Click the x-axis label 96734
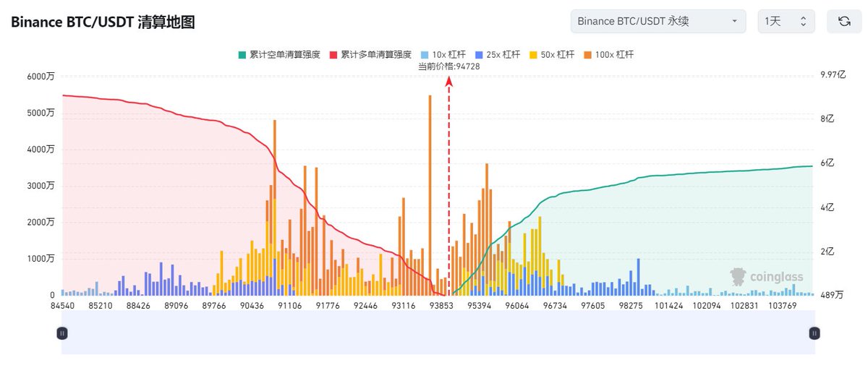 point(556,306)
